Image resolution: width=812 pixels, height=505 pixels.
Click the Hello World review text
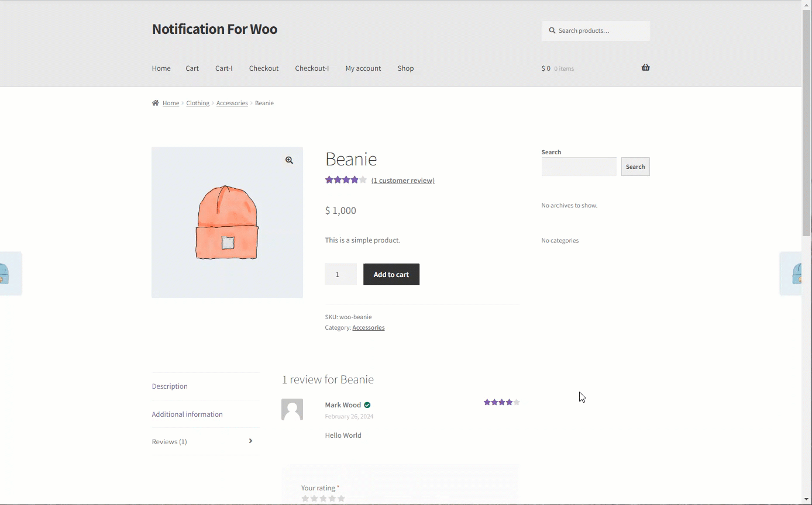tap(343, 435)
